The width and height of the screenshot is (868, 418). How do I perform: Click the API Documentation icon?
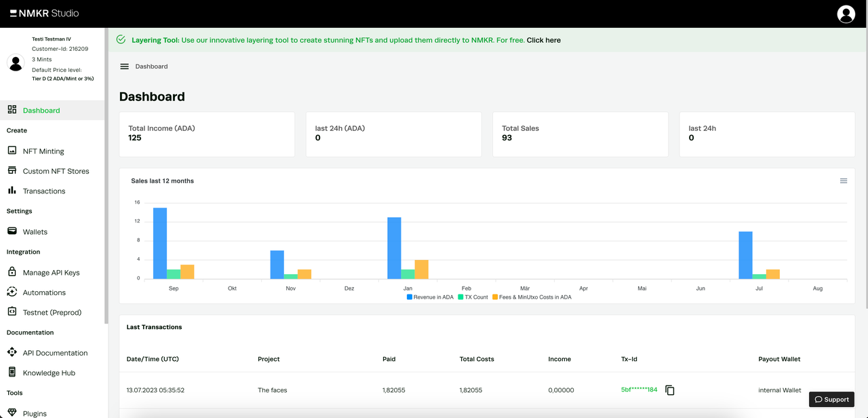click(12, 352)
